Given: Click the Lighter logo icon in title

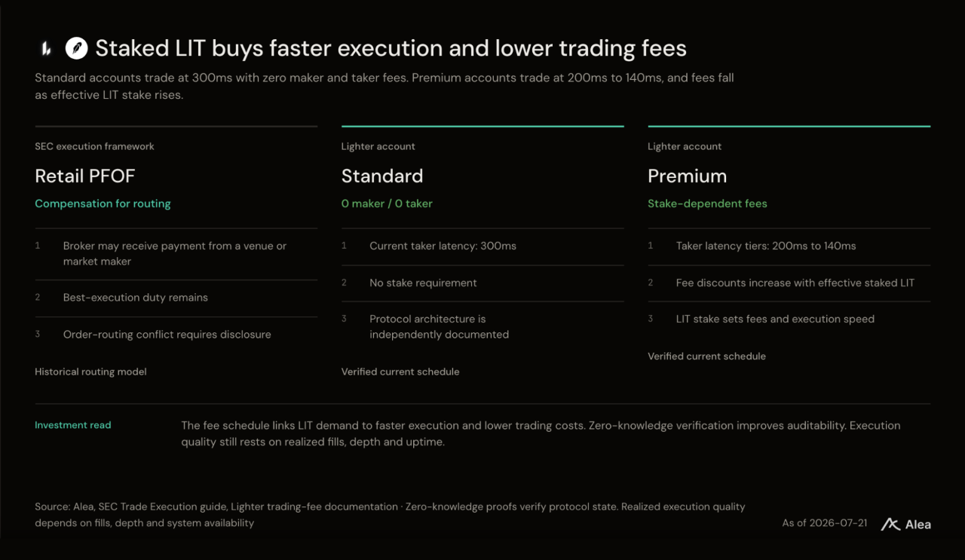Looking at the screenshot, I should pyautogui.click(x=45, y=49).
